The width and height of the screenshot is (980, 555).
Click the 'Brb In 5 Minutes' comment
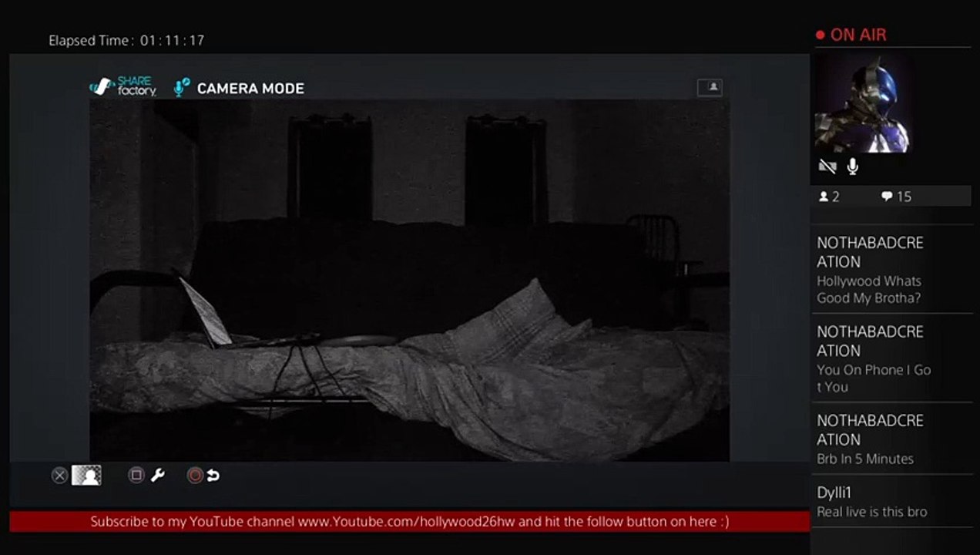pos(865,459)
